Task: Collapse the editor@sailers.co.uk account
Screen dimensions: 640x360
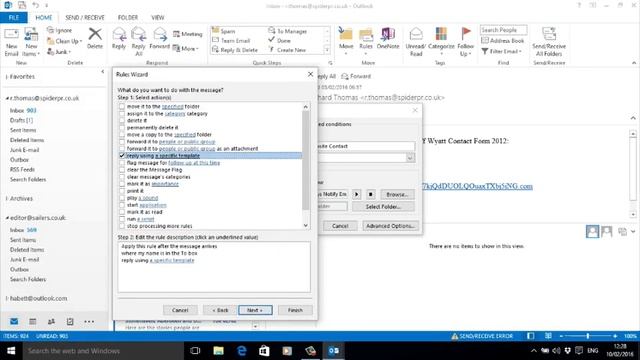Action: (7, 218)
